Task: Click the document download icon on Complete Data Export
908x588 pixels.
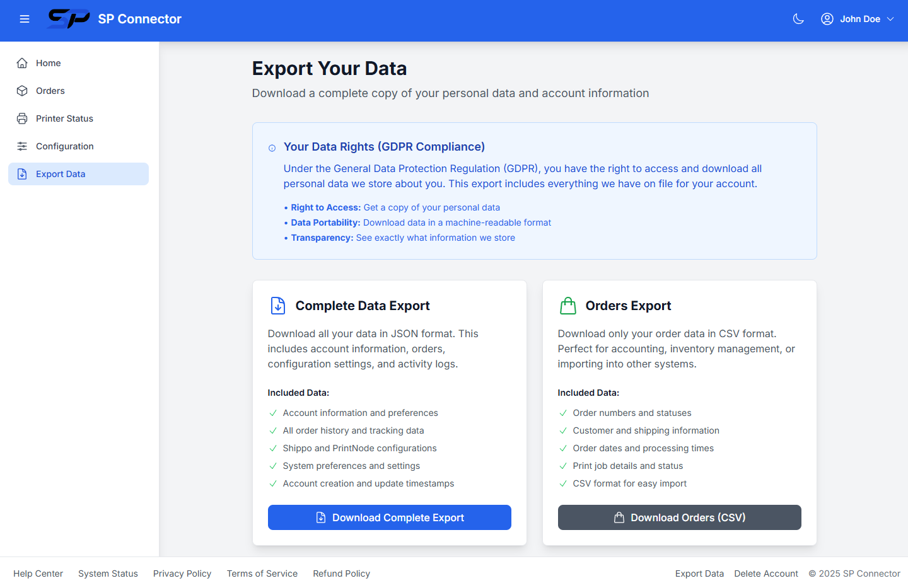Action: point(277,305)
